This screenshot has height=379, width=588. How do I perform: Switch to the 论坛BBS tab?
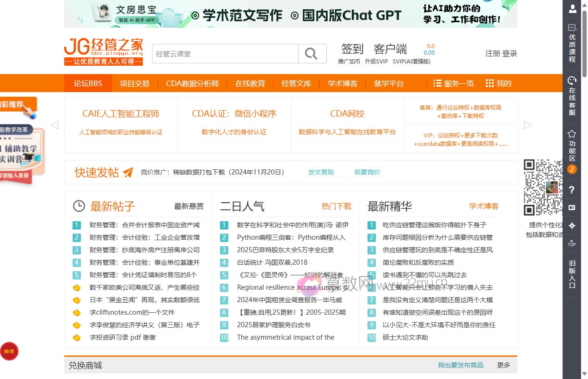pos(88,83)
